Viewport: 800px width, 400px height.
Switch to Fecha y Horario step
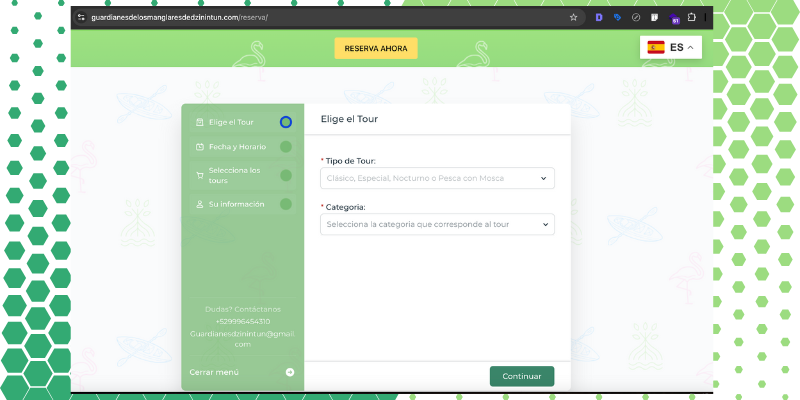pyautogui.click(x=230, y=147)
